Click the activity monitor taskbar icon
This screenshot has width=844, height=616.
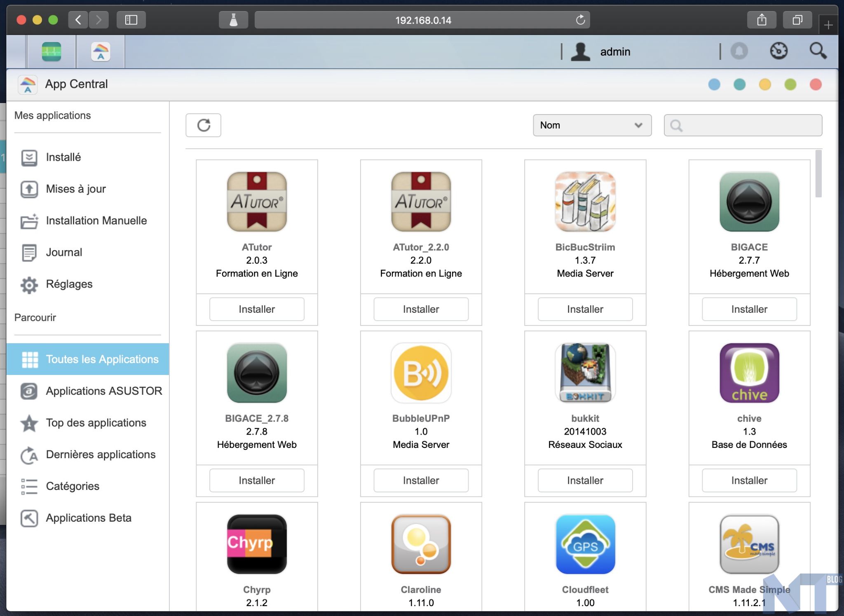click(52, 52)
